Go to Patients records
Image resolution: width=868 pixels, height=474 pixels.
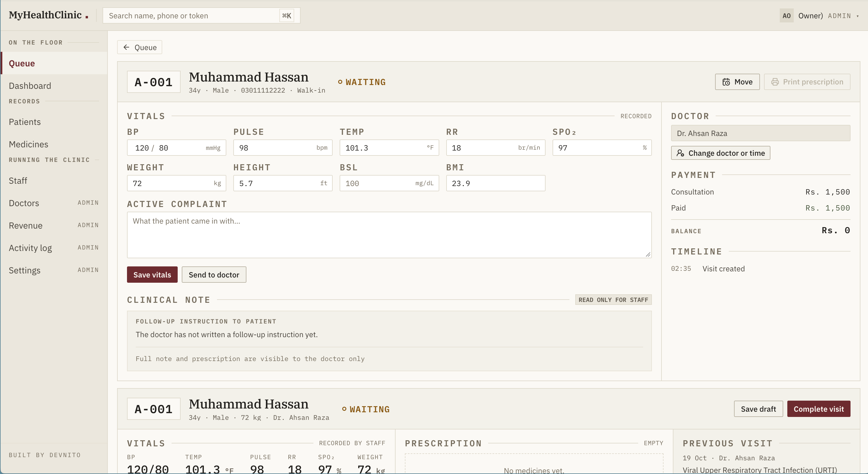tap(54, 122)
